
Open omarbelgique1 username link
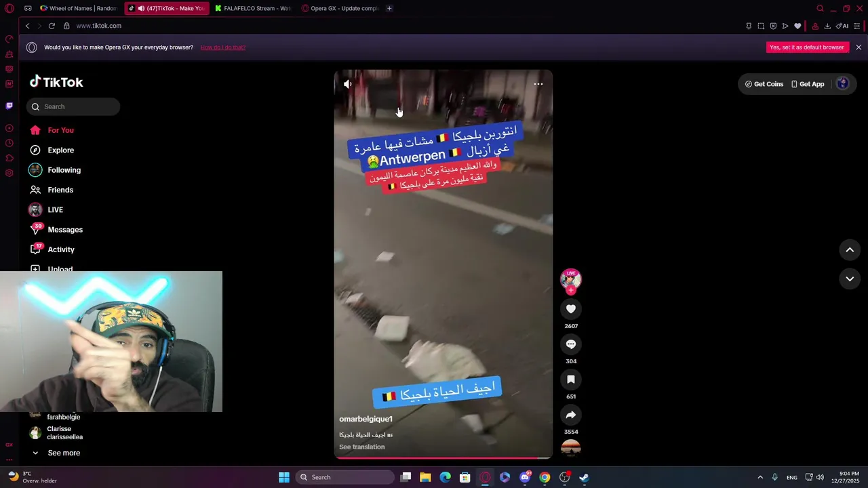click(366, 419)
